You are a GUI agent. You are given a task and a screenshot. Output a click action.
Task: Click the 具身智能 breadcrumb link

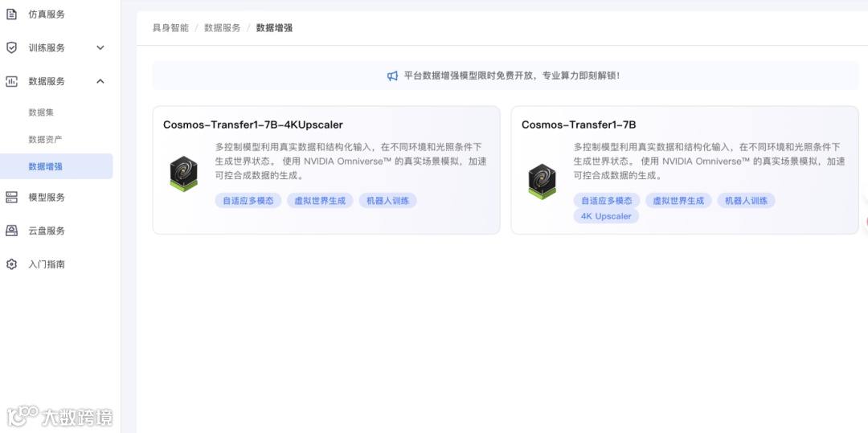click(170, 27)
